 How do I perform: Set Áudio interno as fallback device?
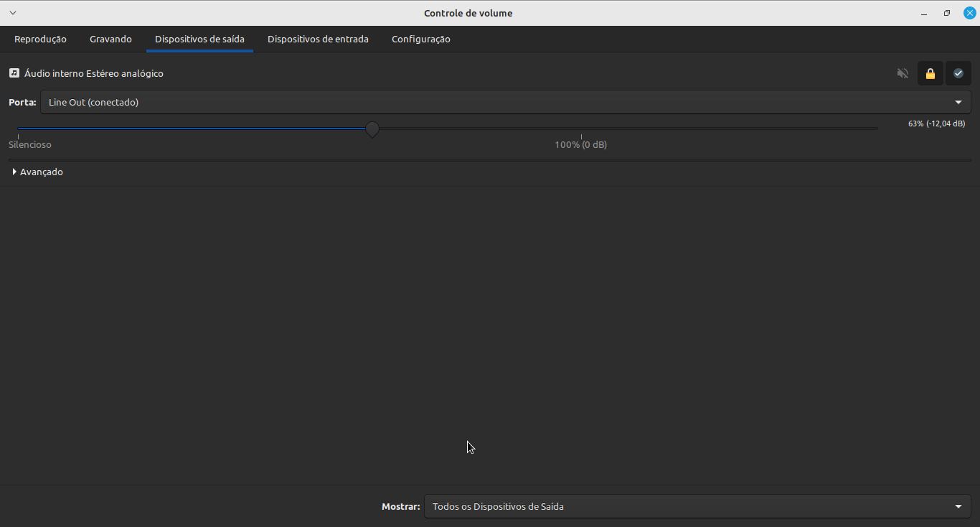click(958, 73)
